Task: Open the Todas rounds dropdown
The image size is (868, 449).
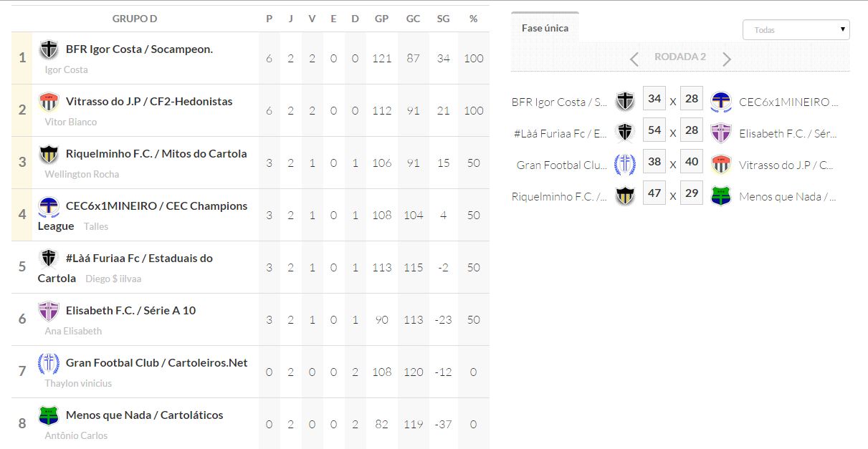Action: click(796, 30)
